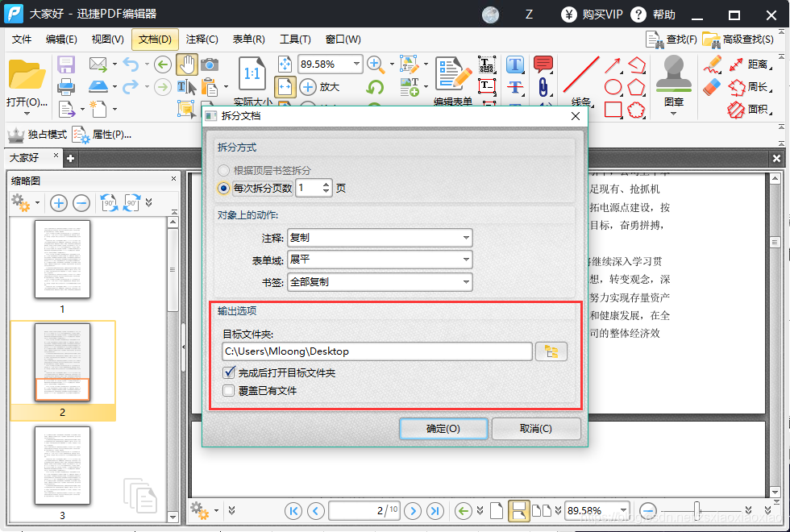Select the paperclip attachment tool

pyautogui.click(x=543, y=87)
